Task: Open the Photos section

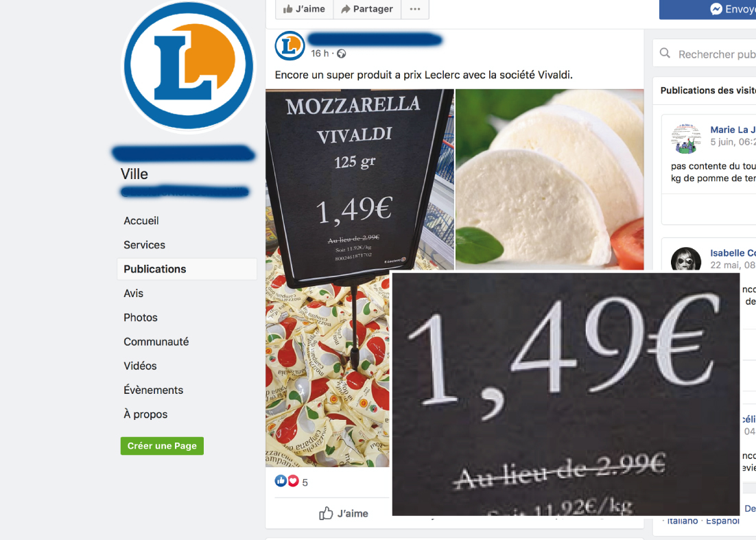Action: (141, 317)
